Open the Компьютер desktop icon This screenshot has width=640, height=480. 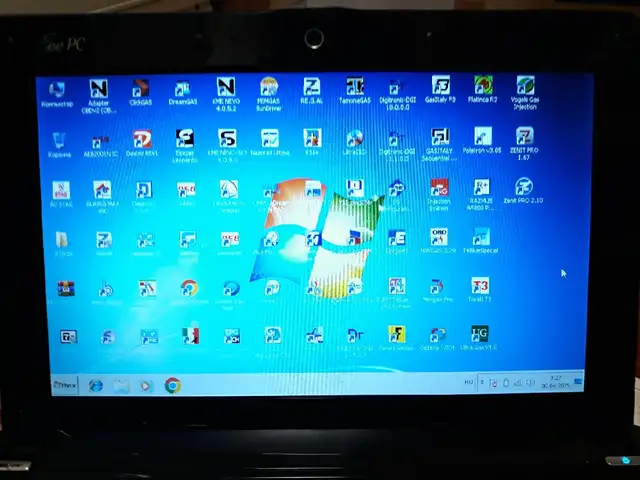click(x=56, y=94)
